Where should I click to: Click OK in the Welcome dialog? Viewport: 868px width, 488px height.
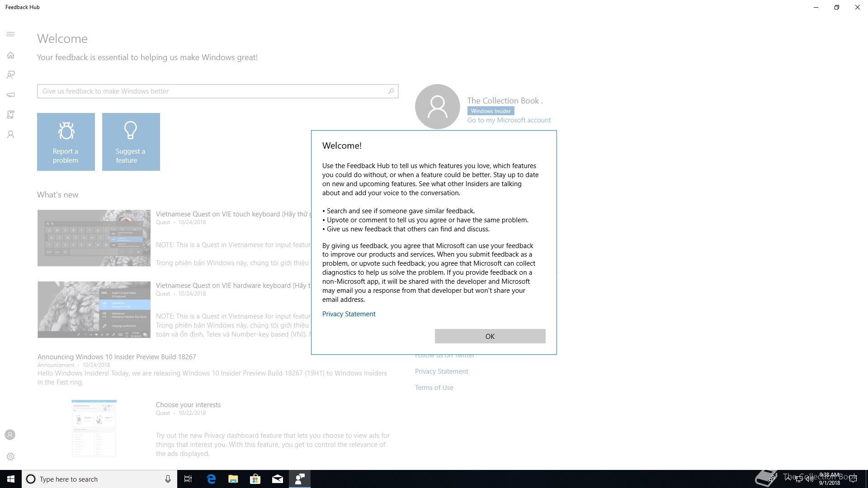490,336
